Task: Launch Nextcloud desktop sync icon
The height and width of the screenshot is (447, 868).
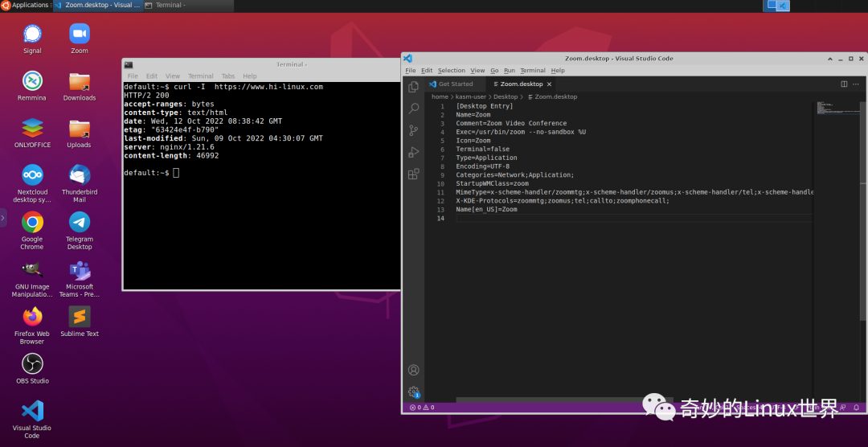Action: point(32,183)
